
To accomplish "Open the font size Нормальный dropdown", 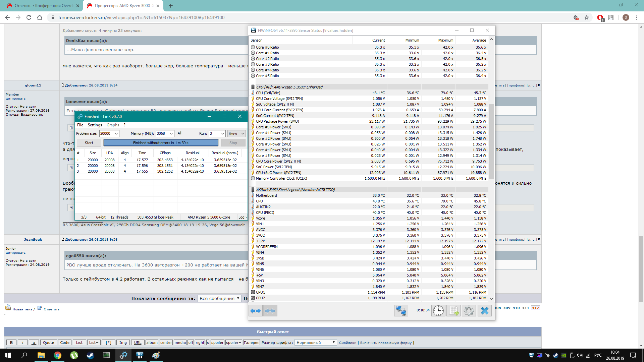I will point(315,343).
